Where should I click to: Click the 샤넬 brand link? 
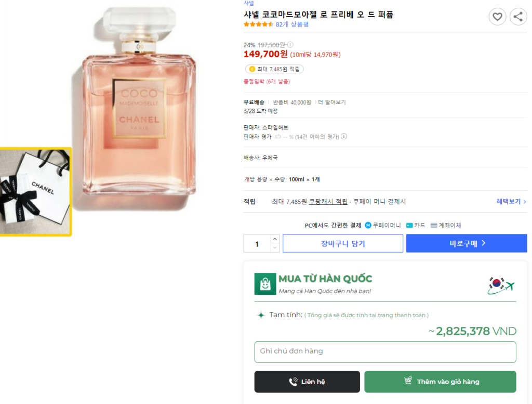249,3
